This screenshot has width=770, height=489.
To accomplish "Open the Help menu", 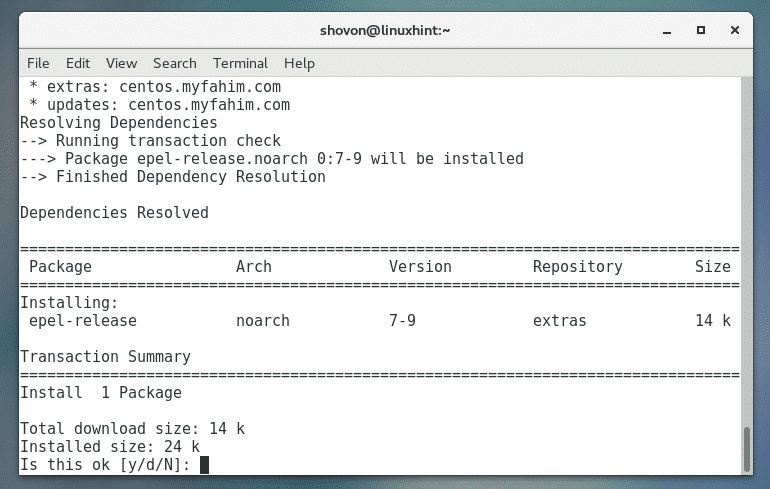I will (299, 63).
